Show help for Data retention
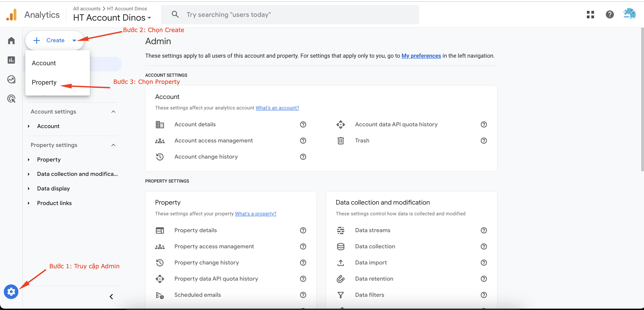The height and width of the screenshot is (310, 644). (x=484, y=279)
